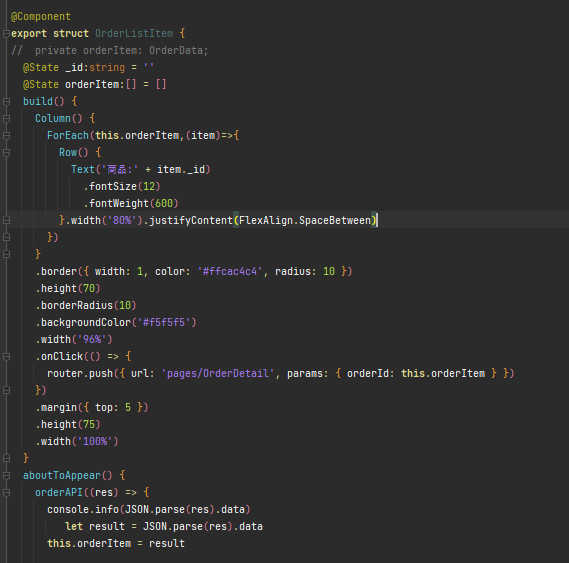Image resolution: width=569 pixels, height=563 pixels.
Task: Click the .margin({ top: 5 }) modifier
Action: click(92, 408)
